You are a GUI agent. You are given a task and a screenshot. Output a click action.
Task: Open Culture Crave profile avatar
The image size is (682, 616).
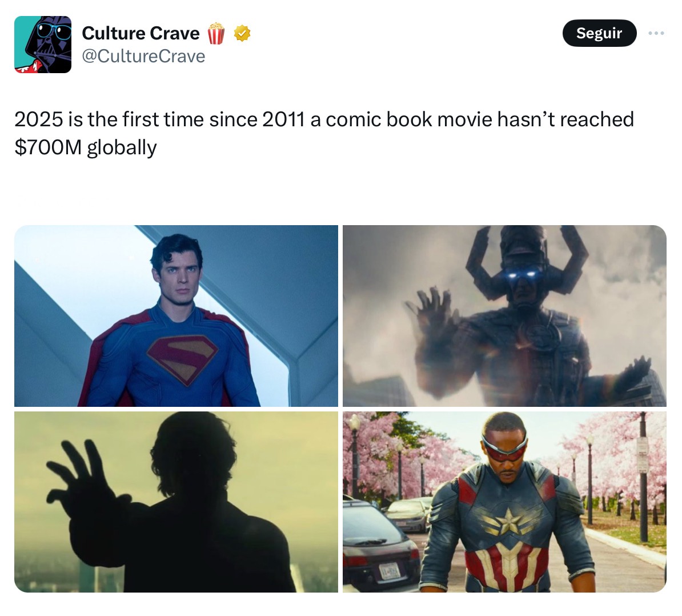43,45
